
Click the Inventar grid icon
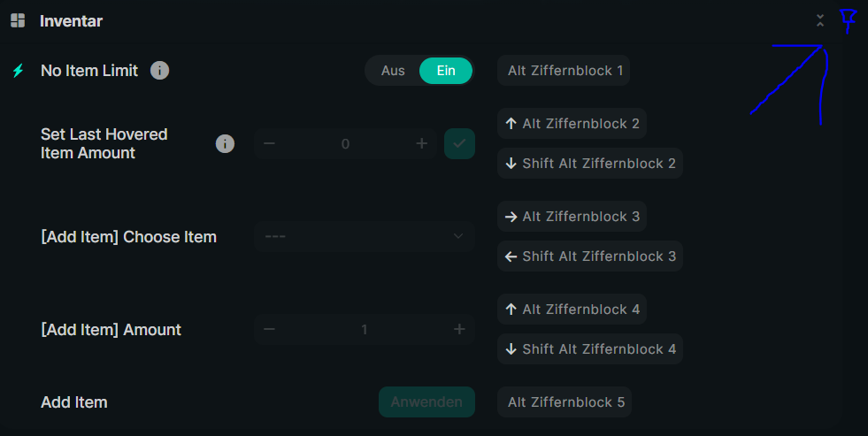18,20
